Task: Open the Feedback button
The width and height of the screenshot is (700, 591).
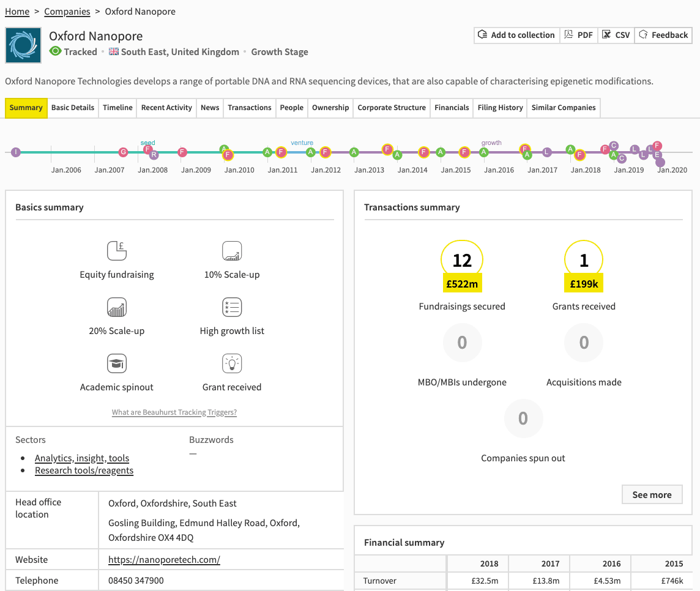Action: pyautogui.click(x=663, y=35)
